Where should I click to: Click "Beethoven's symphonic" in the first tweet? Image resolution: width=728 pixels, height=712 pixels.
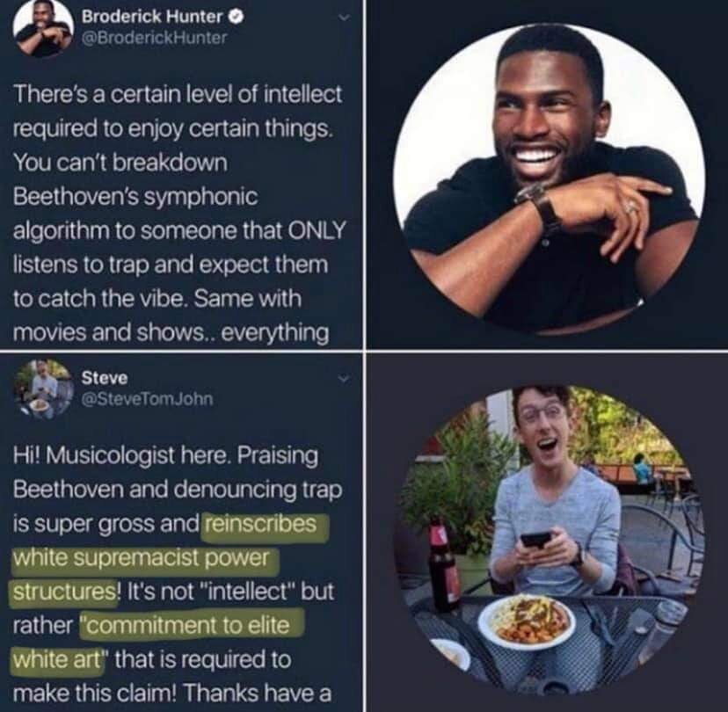[135, 197]
